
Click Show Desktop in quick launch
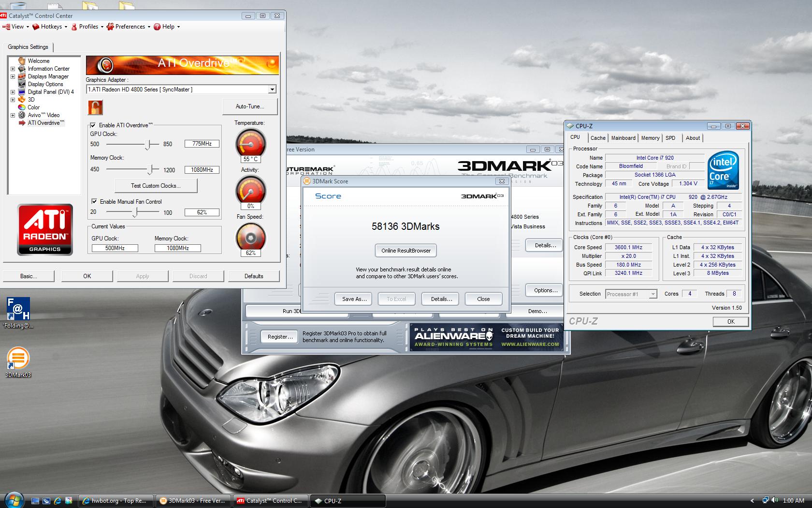pos(35,501)
